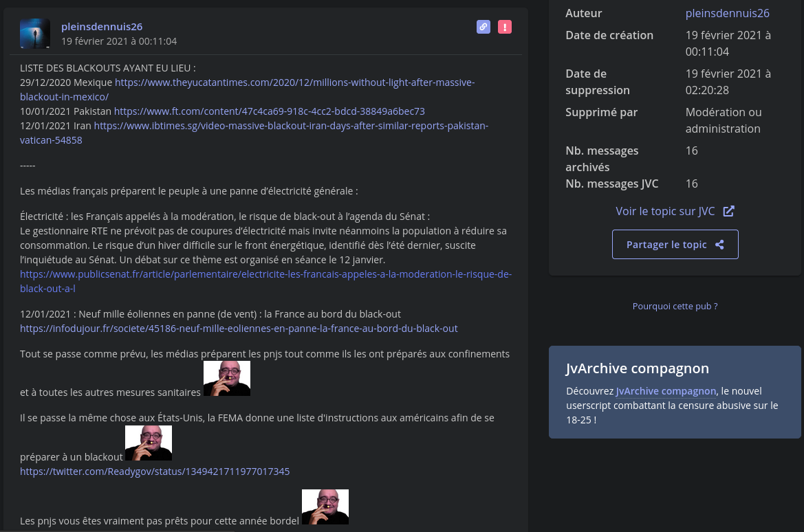Open the ft.com Pakistan article link

click(270, 111)
